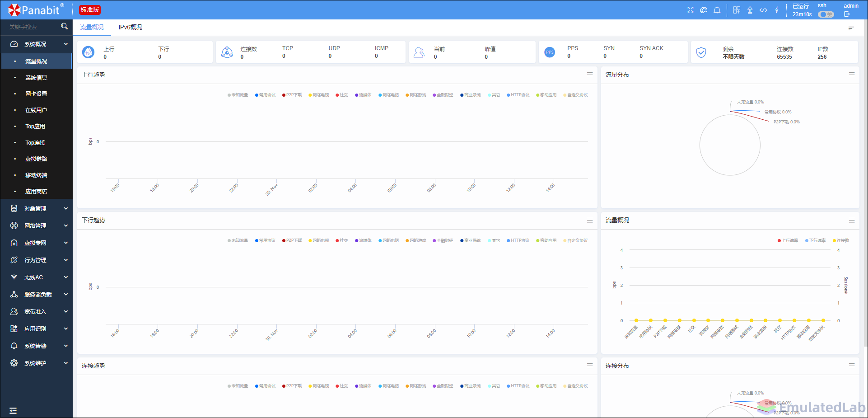Click the 标准版 edition badge

(x=90, y=10)
